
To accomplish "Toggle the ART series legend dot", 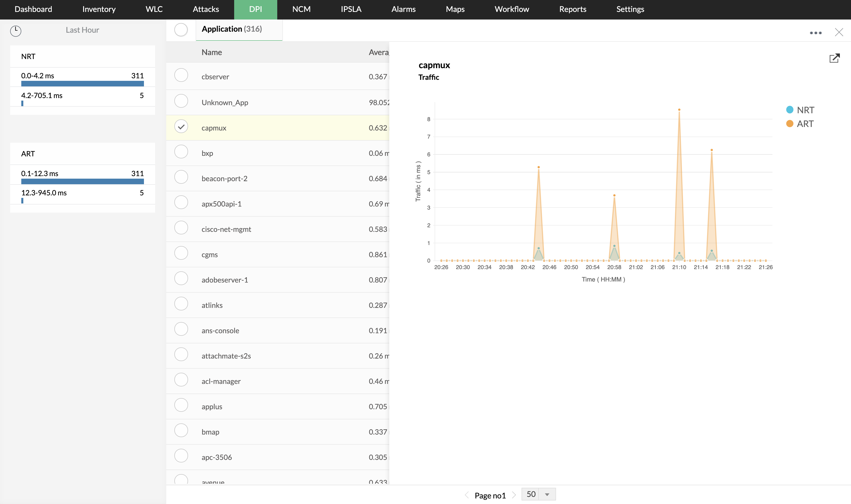I will click(789, 124).
